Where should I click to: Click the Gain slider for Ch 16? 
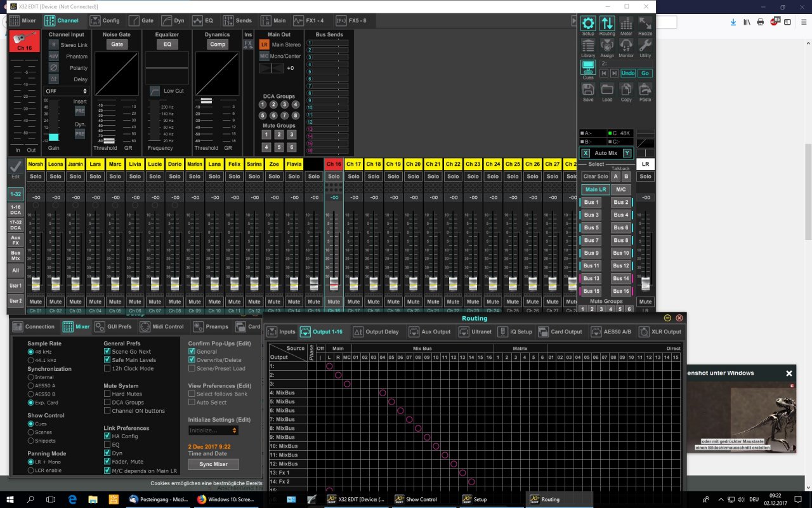(x=53, y=137)
